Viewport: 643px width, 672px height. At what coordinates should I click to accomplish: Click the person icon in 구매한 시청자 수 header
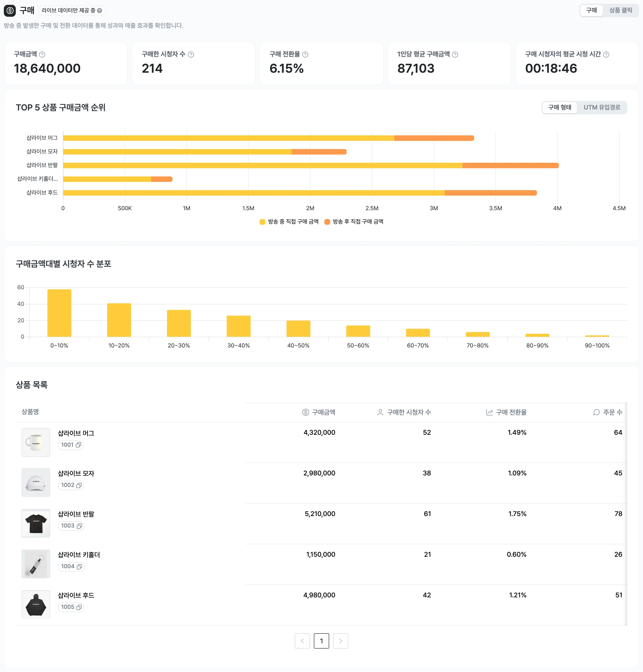click(380, 412)
